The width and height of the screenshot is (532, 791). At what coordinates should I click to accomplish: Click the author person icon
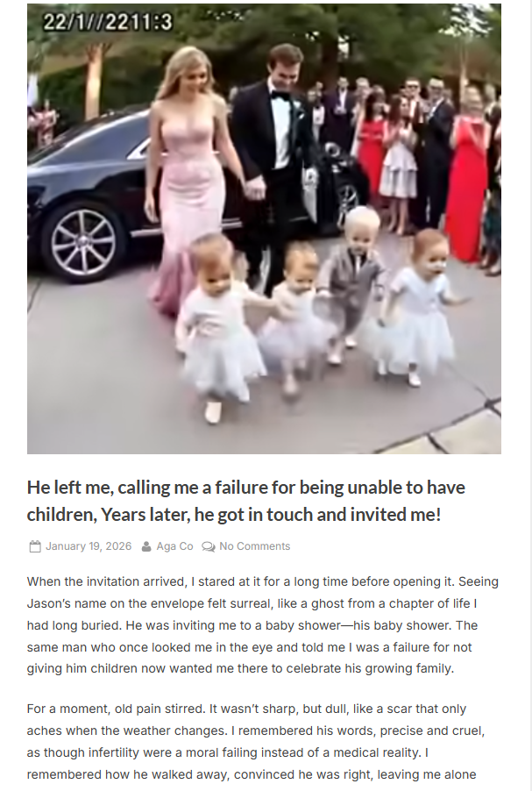tap(146, 546)
